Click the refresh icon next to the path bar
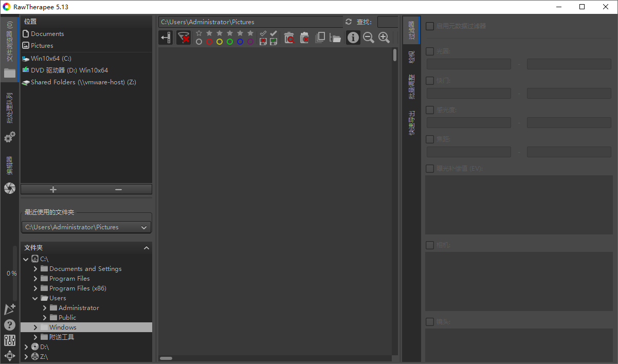 point(349,22)
